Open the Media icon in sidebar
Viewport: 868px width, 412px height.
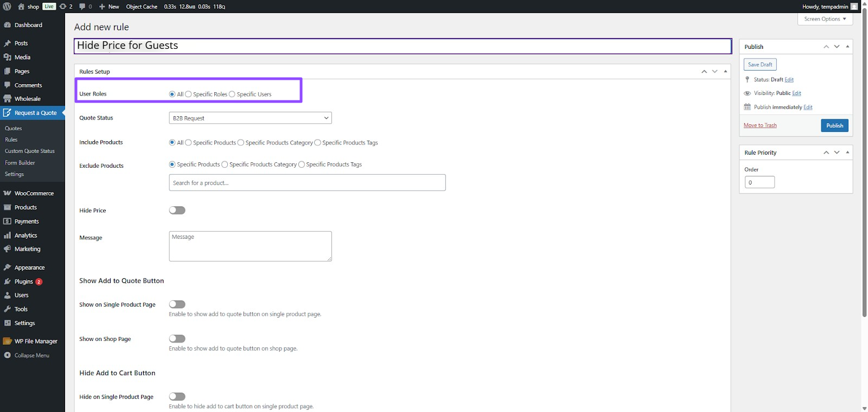click(7, 57)
